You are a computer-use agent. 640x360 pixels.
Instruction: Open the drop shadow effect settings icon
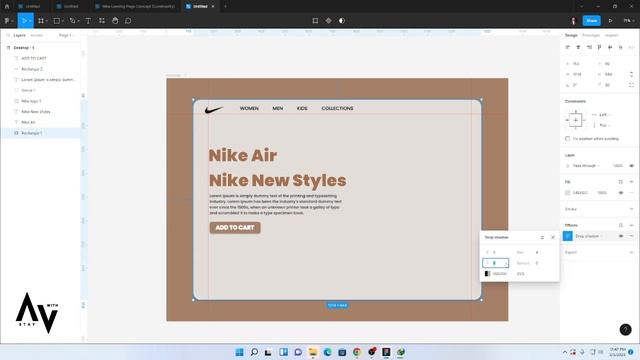point(568,236)
